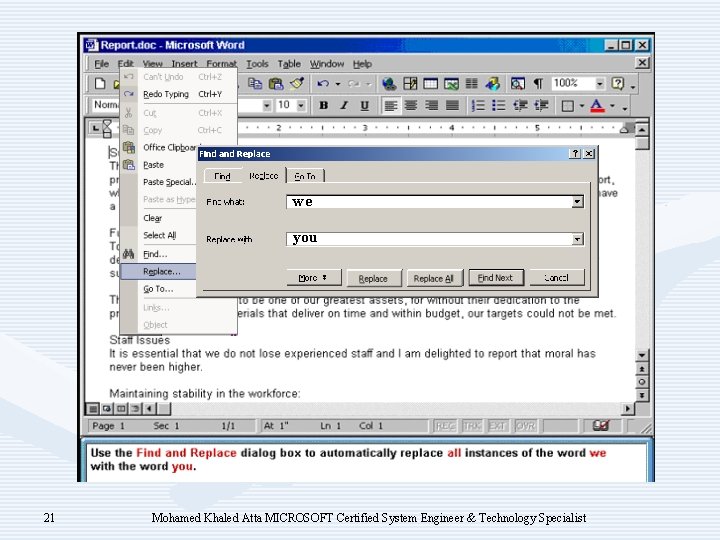The height and width of the screenshot is (540, 720).
Task: Toggle Show/Hide paragraph marks icon
Action: pos(538,84)
